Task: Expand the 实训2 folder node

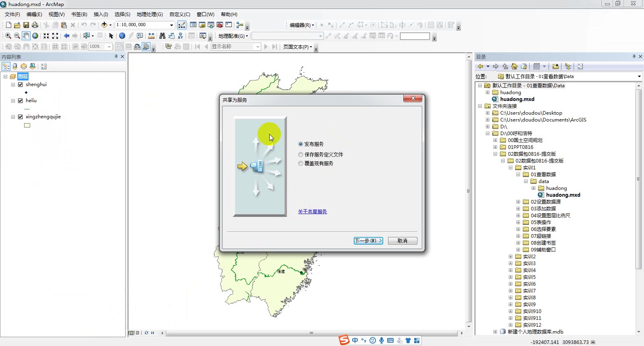Action: click(510, 257)
